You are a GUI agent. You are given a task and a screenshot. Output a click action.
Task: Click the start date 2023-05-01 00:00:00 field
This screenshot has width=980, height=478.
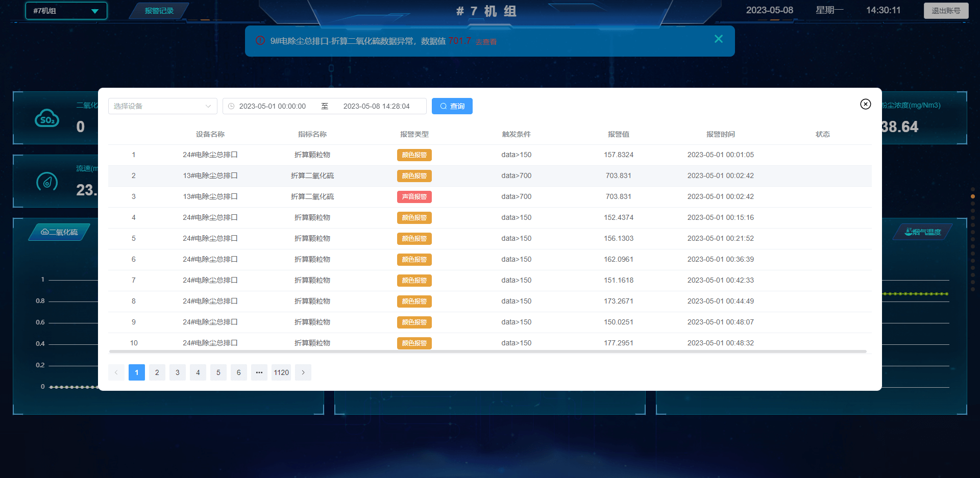click(273, 106)
